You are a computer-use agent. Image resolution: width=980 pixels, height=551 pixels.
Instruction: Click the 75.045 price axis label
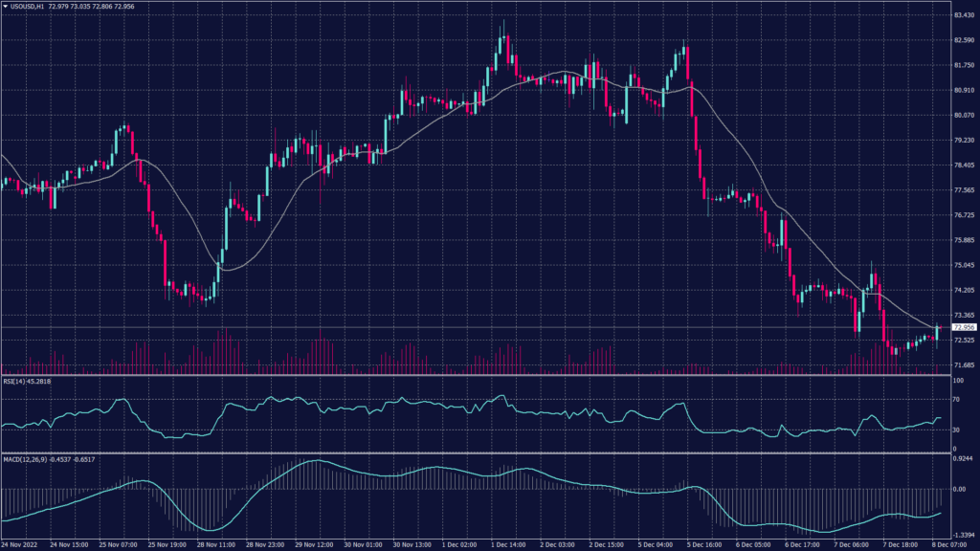click(x=963, y=265)
